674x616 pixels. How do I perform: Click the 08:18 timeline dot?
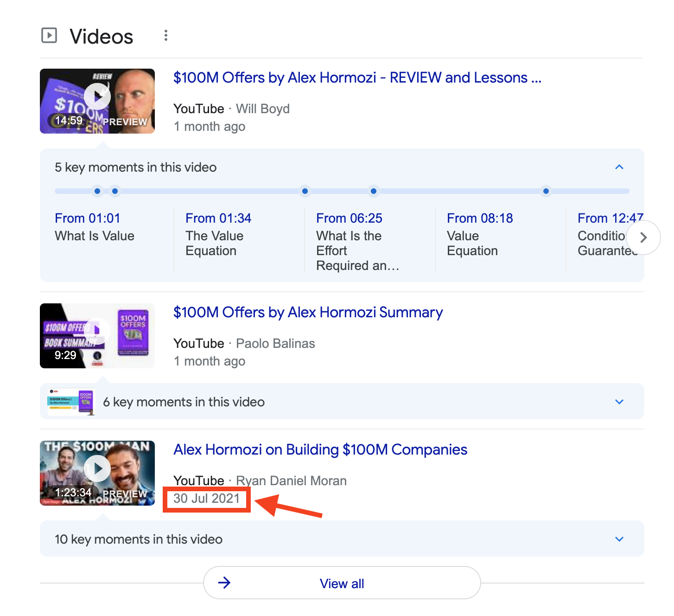[x=374, y=191]
